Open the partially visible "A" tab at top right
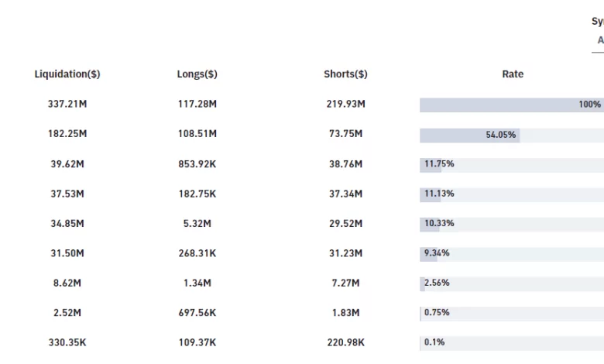604x364 pixels. pyautogui.click(x=600, y=40)
